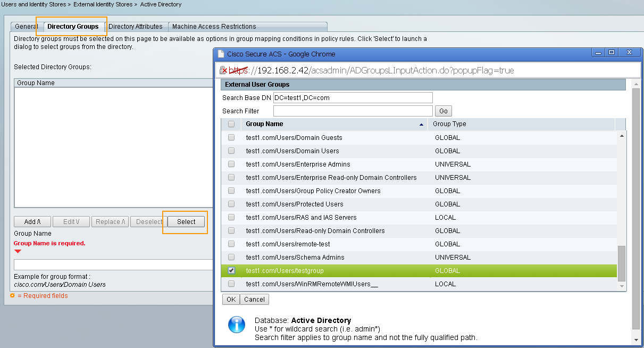Click test1.com/Users/testgroup row text
This screenshot has height=348, width=644.
click(x=285, y=271)
